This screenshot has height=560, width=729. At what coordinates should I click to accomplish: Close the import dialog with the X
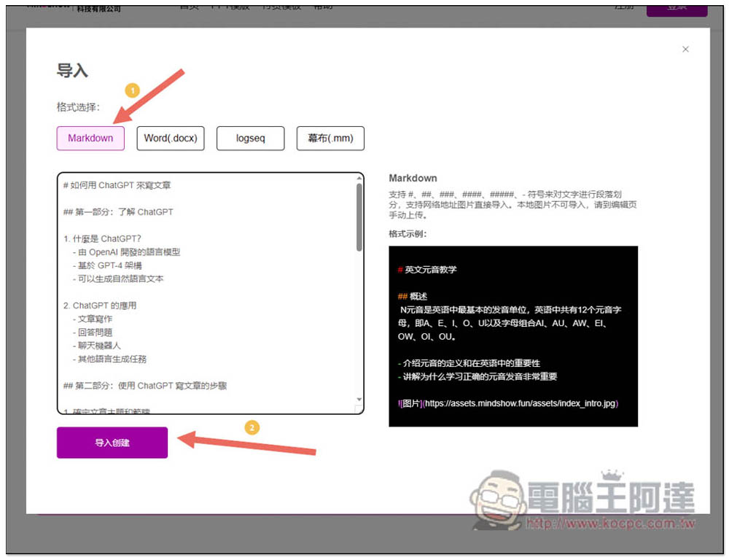click(x=685, y=50)
